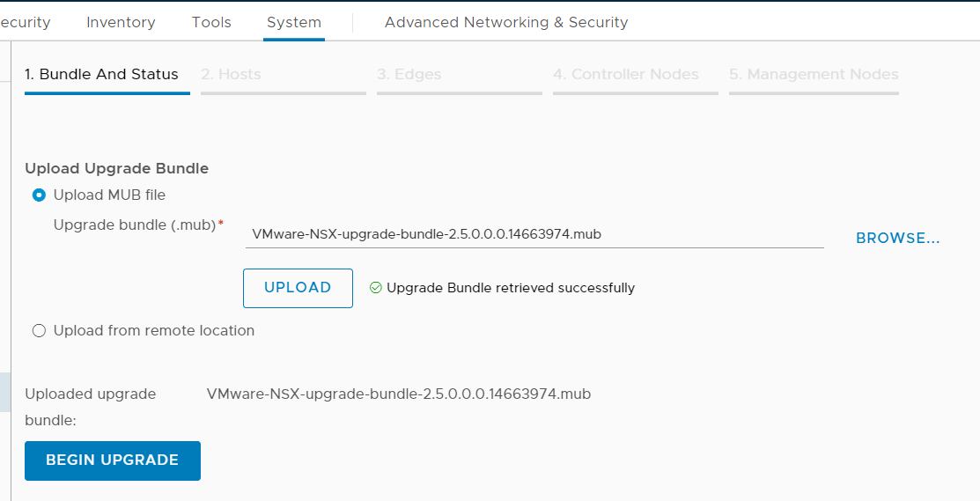The width and height of the screenshot is (980, 501).
Task: Select the Upload MUB file radio option
Action: point(39,195)
